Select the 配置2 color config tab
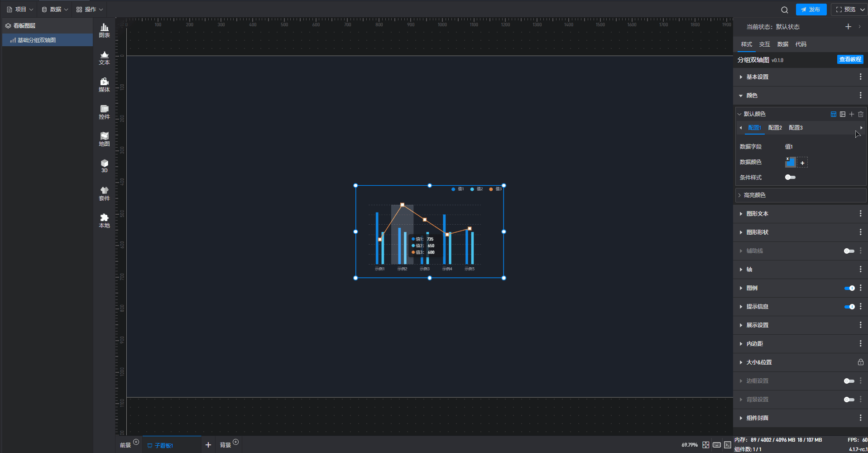Image resolution: width=868 pixels, height=453 pixels. [775, 128]
